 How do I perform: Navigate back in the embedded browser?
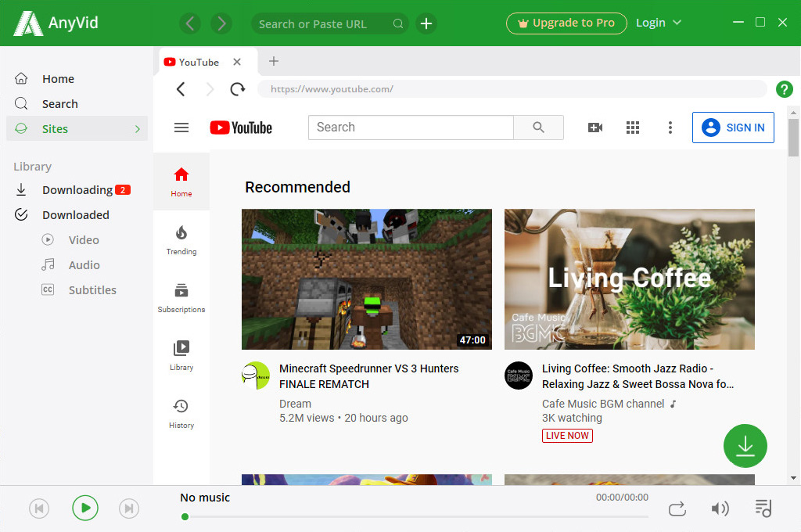coord(181,89)
